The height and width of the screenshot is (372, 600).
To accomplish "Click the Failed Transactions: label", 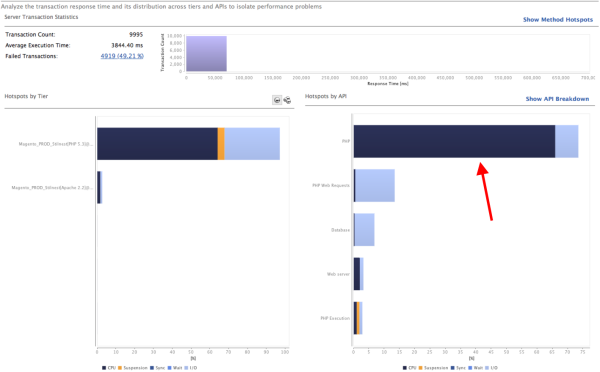I will coord(31,56).
